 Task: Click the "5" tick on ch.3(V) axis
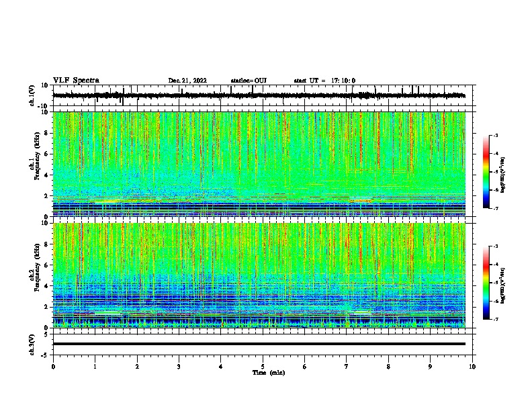pyautogui.click(x=46, y=334)
